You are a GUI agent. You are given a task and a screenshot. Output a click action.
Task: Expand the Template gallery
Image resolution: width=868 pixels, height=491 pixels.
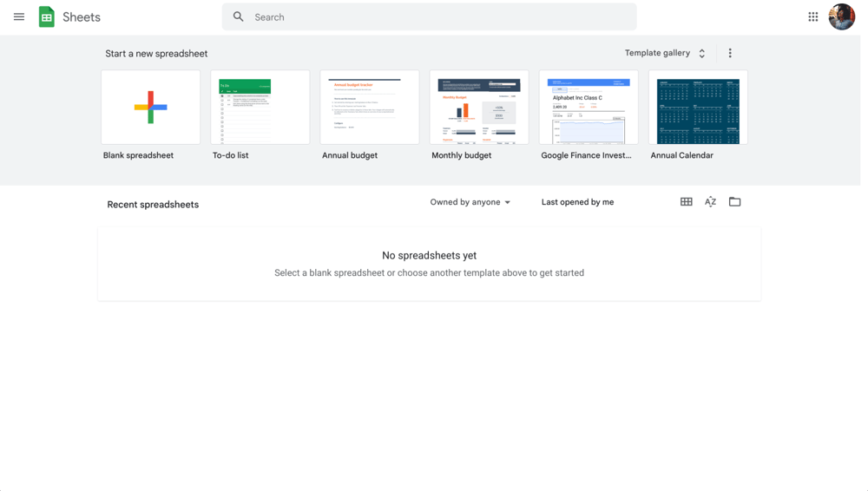[x=665, y=53]
